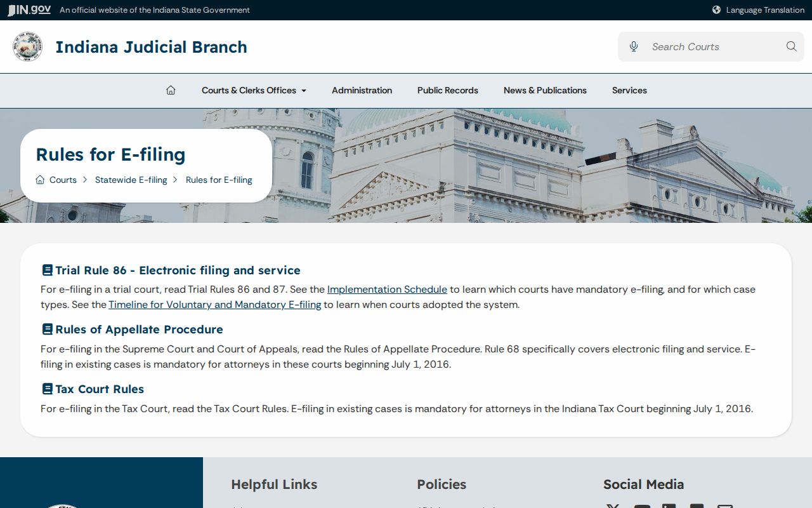
Task: Click the Policies footer heading
Action: click(442, 485)
